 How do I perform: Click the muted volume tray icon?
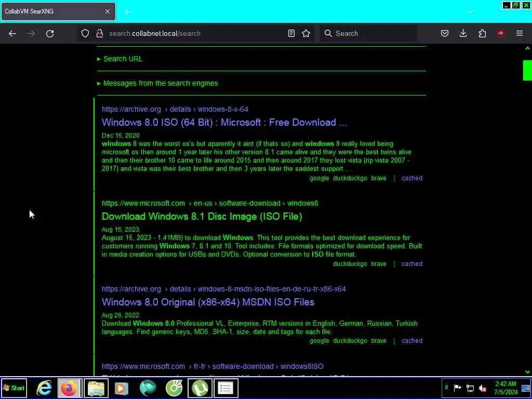pyautogui.click(x=483, y=388)
